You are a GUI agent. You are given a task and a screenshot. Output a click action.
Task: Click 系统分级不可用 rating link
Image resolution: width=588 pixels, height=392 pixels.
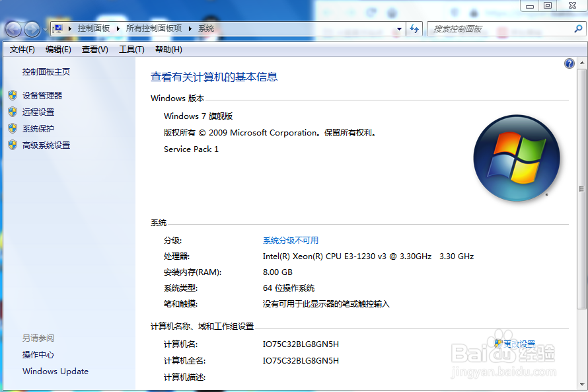[x=291, y=240]
